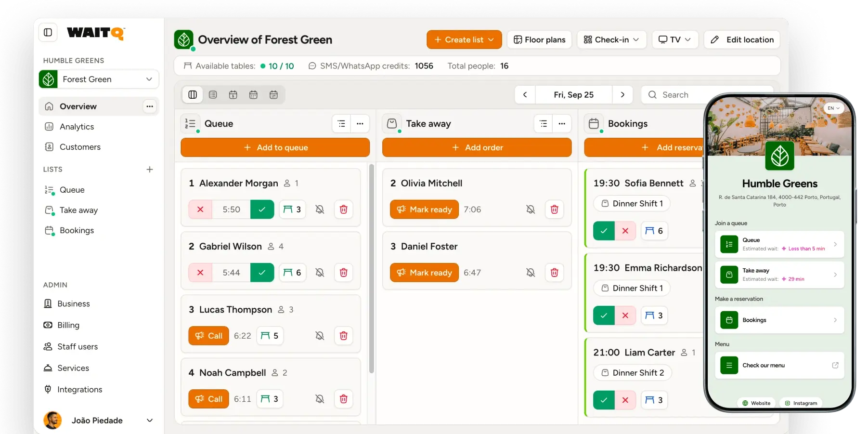Open Queue column list view icon
The height and width of the screenshot is (434, 868).
tap(342, 124)
